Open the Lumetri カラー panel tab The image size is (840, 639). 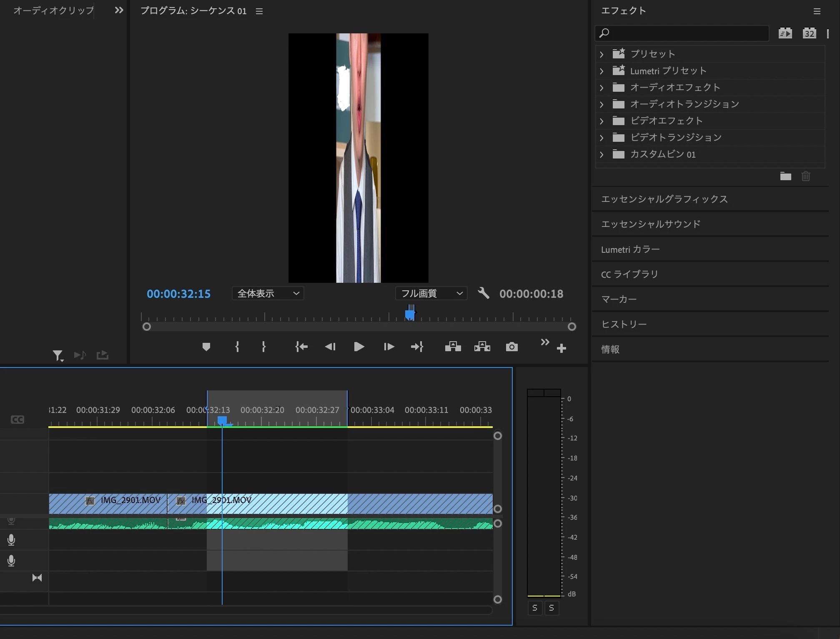[630, 249]
